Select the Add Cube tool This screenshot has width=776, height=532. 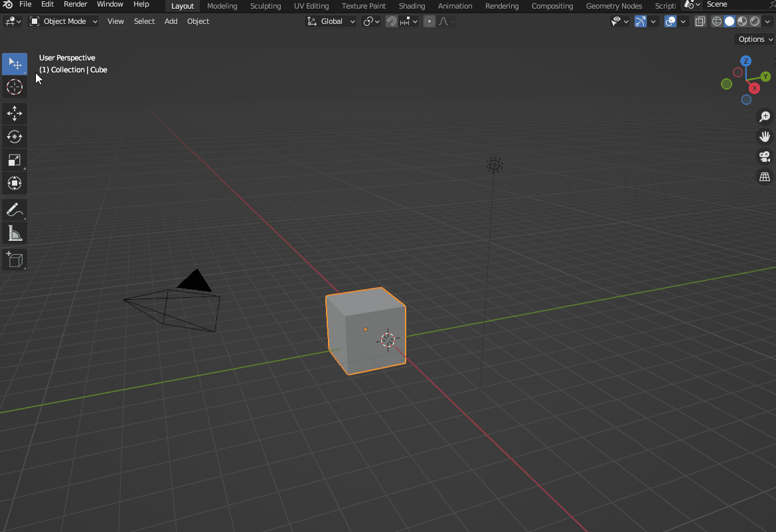coord(15,259)
